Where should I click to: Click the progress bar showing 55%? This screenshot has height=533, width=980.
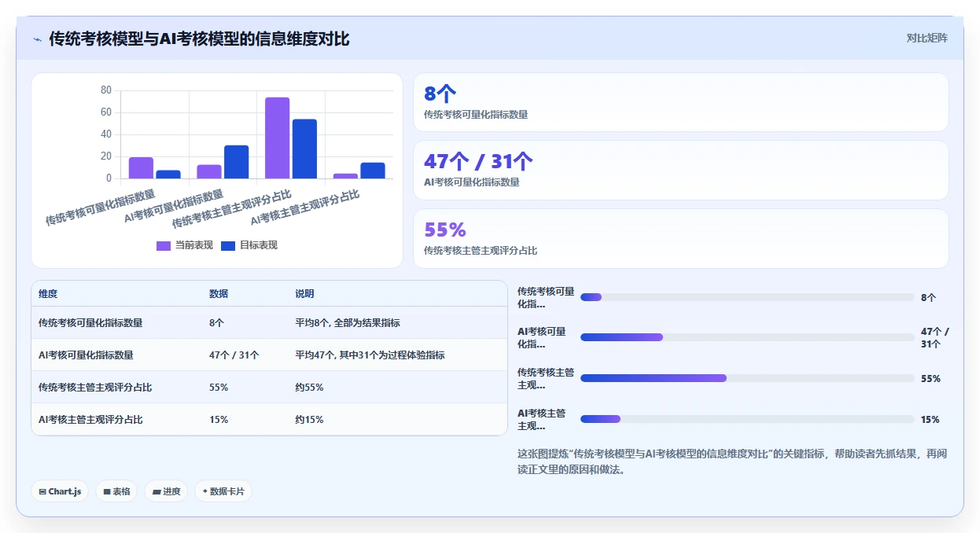point(747,378)
